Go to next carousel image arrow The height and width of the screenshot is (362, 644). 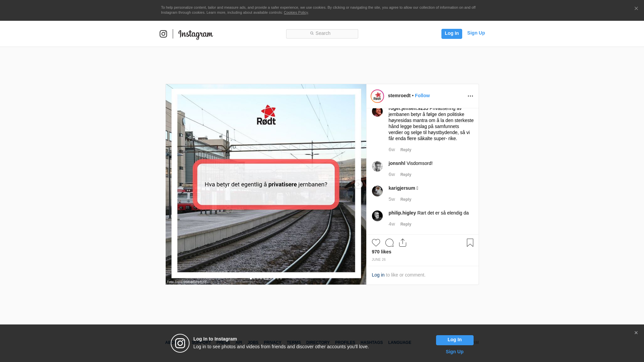[358, 184]
